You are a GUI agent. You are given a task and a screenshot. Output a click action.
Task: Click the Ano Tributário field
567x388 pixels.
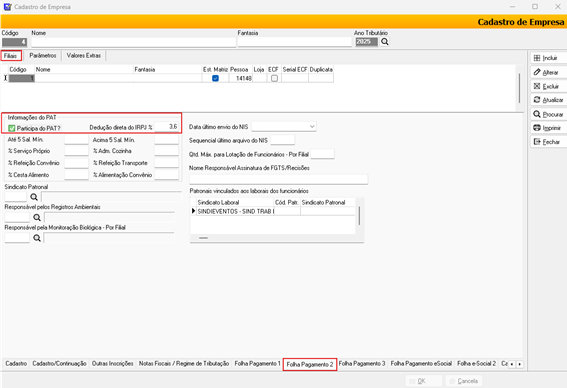(x=366, y=42)
